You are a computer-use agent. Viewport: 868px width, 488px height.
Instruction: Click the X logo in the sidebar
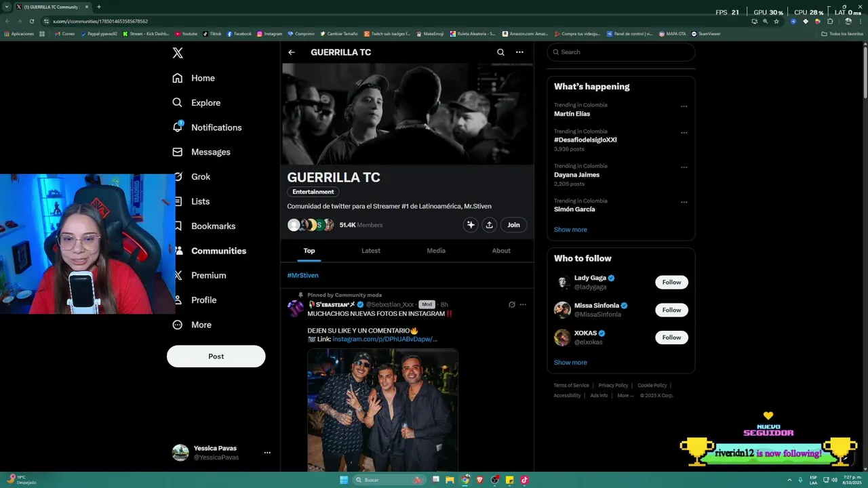point(178,53)
